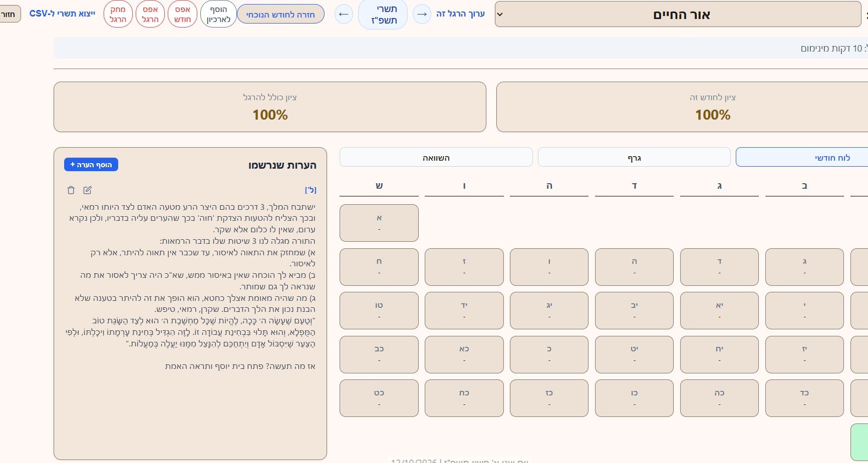The width and height of the screenshot is (868, 463).
Task: Click the אפס חודש button
Action: (x=182, y=14)
